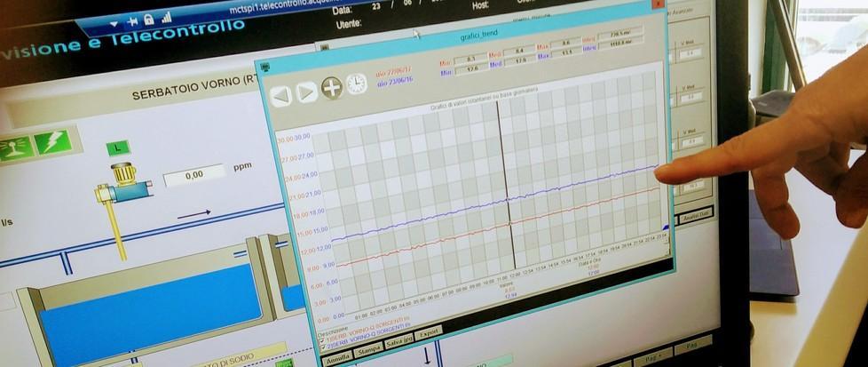Close the grafici_trend window
The height and width of the screenshot is (367, 868).
click(x=658, y=4)
